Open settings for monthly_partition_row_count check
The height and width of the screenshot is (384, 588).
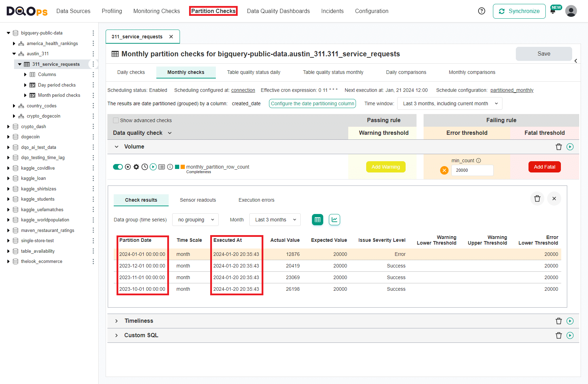[136, 167]
